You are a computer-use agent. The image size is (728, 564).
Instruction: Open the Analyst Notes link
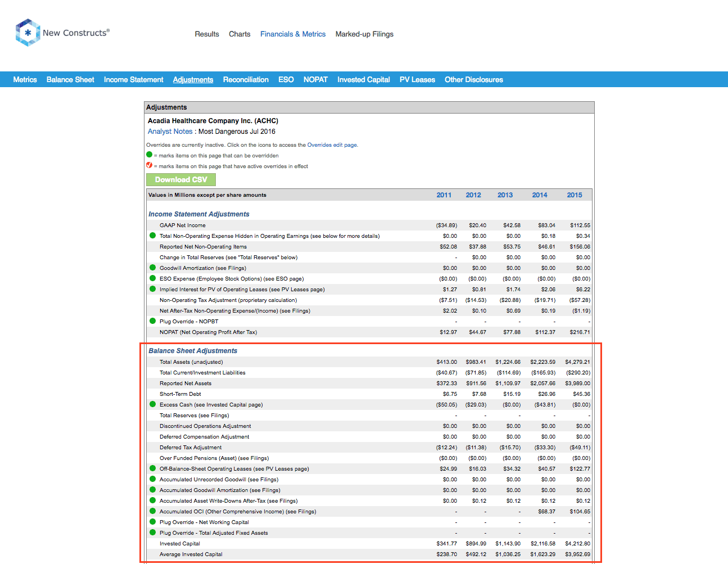[x=170, y=132]
